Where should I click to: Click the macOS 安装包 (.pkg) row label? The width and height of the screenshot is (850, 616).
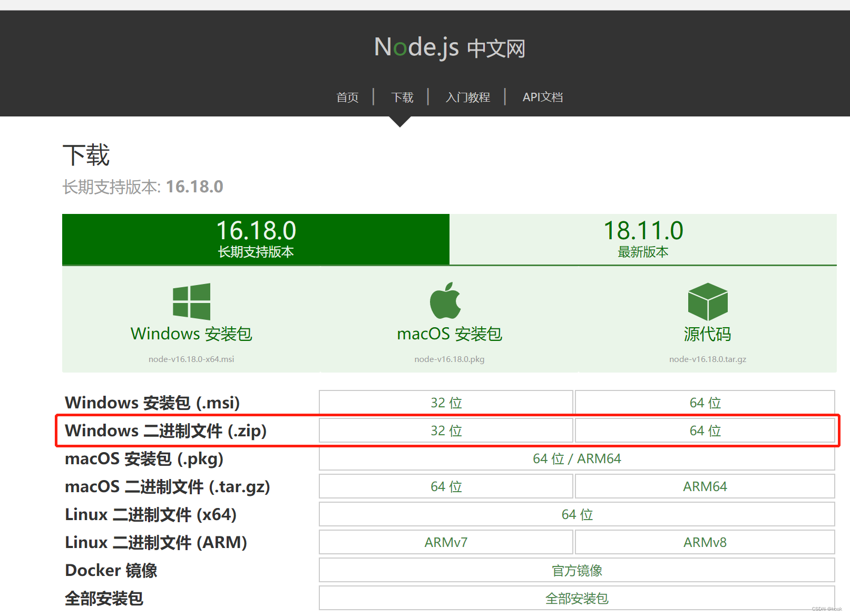[144, 458]
